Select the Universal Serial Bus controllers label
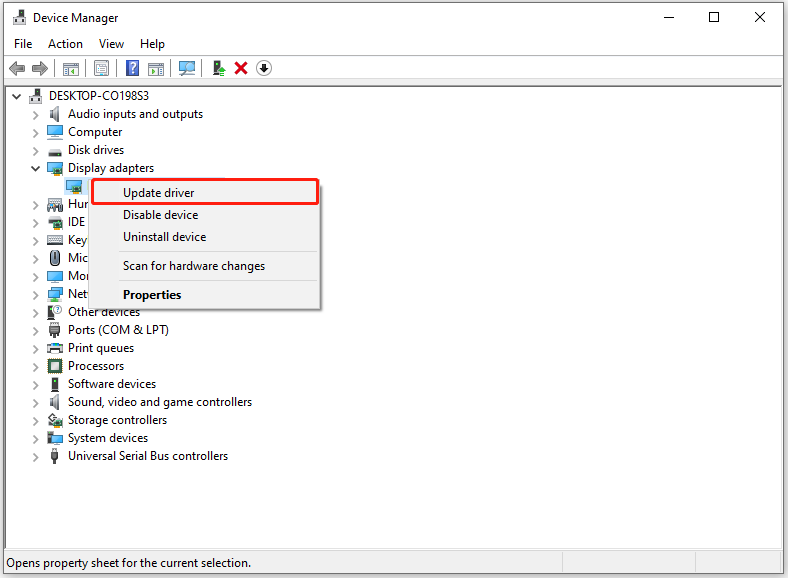Image resolution: width=788 pixels, height=578 pixels. click(x=148, y=456)
